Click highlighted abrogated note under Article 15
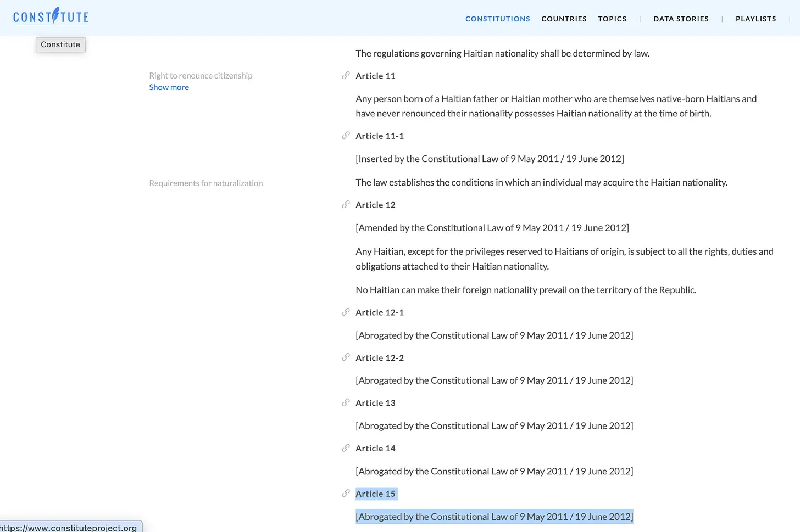Screen dimensions: 800x532 pos(495,517)
